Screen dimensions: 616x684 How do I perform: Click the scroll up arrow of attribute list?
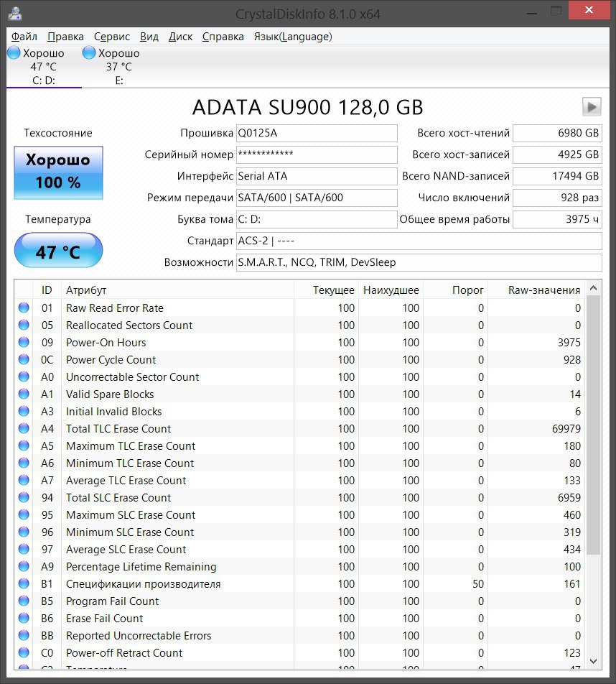[593, 288]
